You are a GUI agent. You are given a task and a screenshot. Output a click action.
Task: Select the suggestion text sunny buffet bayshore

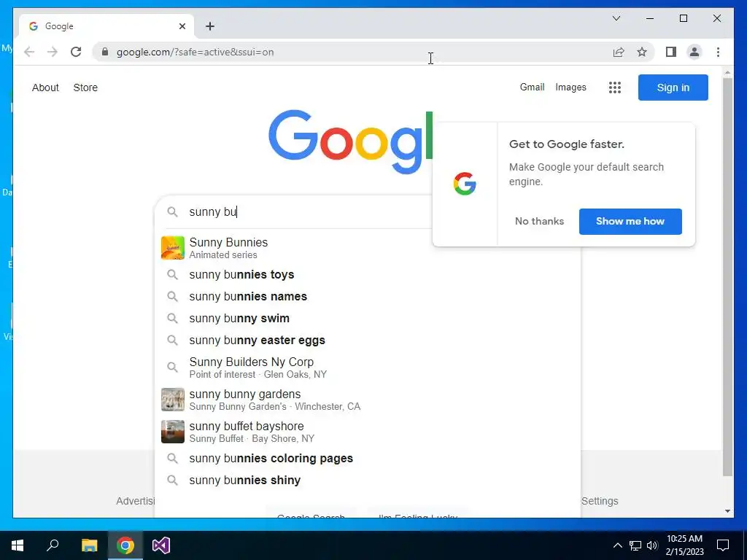[x=247, y=426]
